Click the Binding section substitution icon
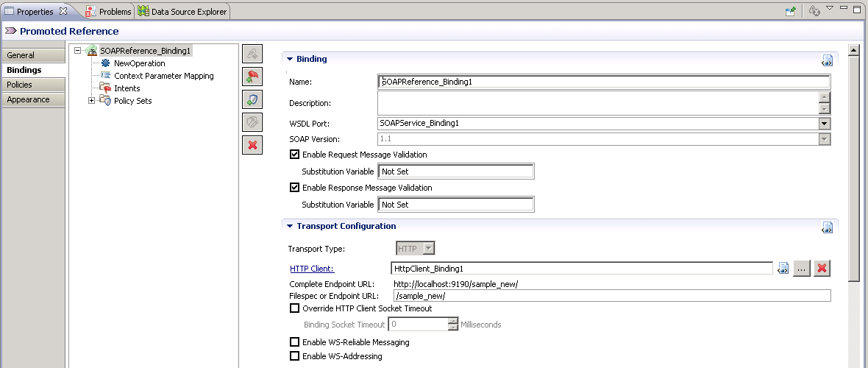The width and height of the screenshot is (868, 368). pos(827,60)
